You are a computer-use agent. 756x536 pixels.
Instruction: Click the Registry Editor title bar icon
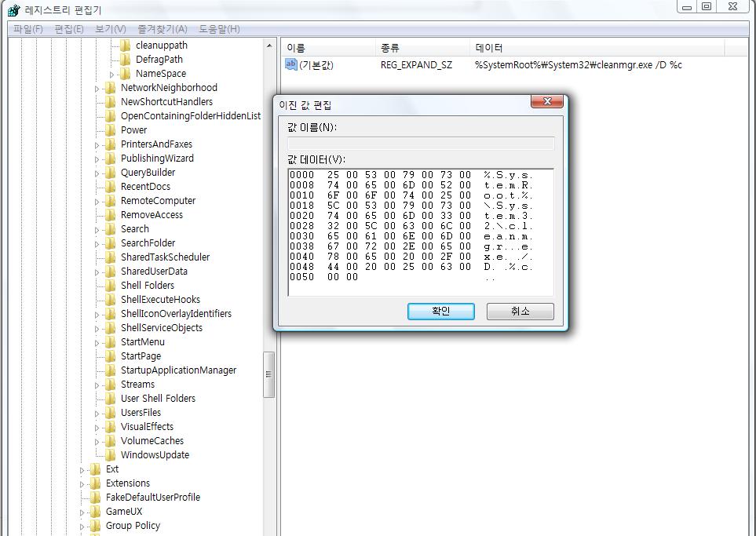tap(14, 10)
